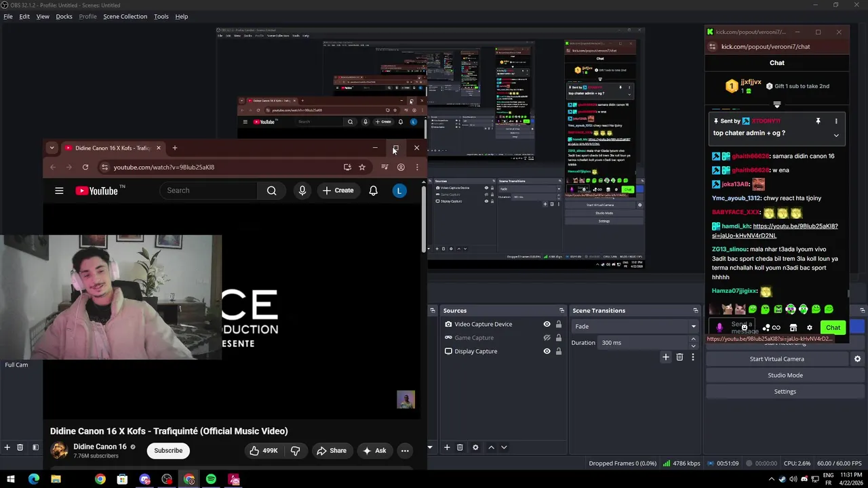Click the YouTube search field

[209, 190]
